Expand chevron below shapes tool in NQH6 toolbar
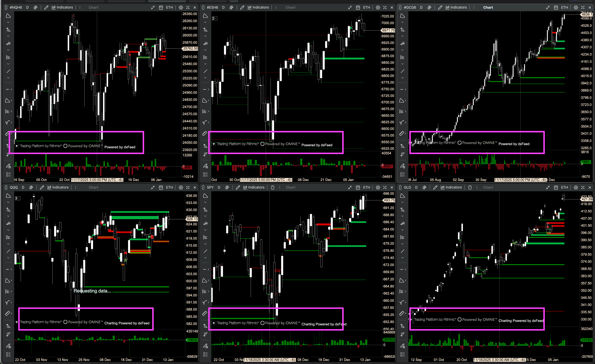595x364 pixels. coord(8,22)
